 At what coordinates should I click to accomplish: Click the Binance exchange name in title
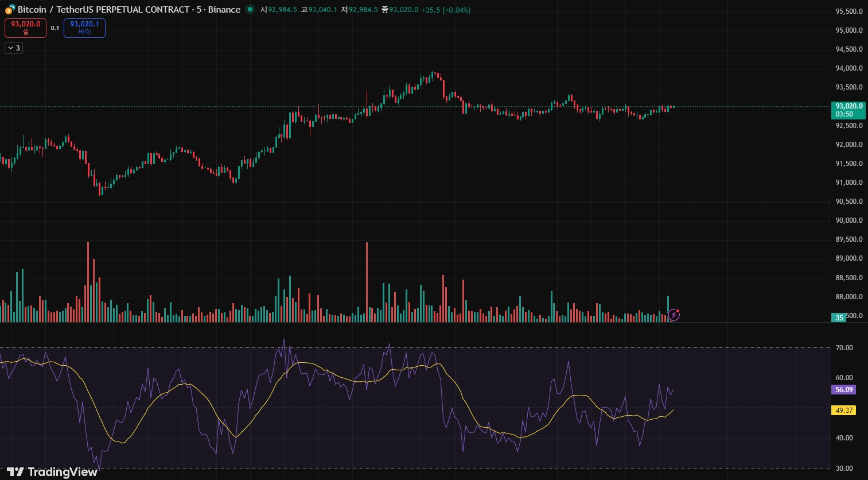point(224,10)
